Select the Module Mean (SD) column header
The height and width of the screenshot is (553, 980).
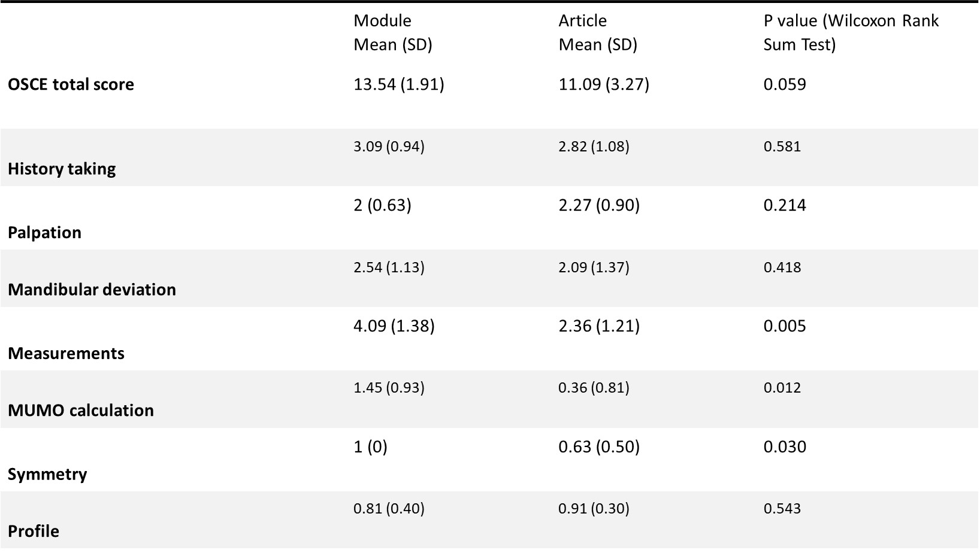392,32
